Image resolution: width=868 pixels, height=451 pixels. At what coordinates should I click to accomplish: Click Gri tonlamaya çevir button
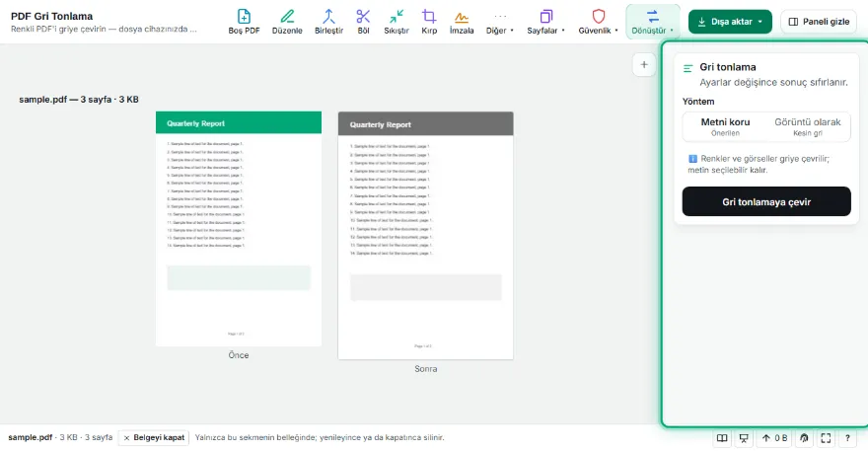click(x=766, y=201)
